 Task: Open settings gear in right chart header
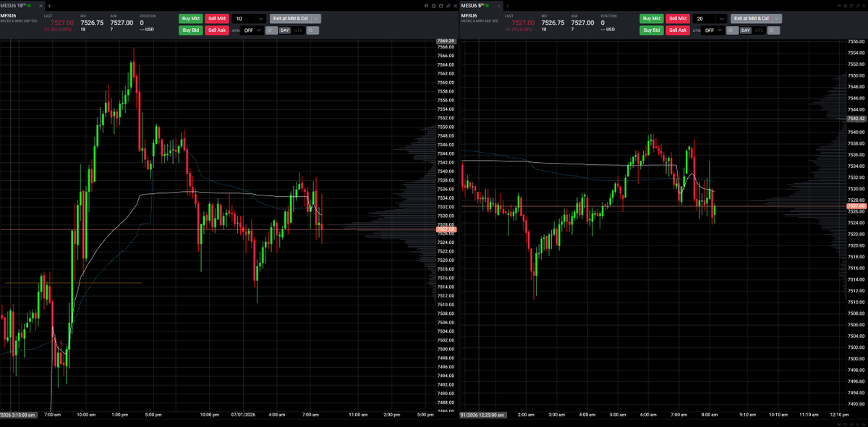(846, 6)
